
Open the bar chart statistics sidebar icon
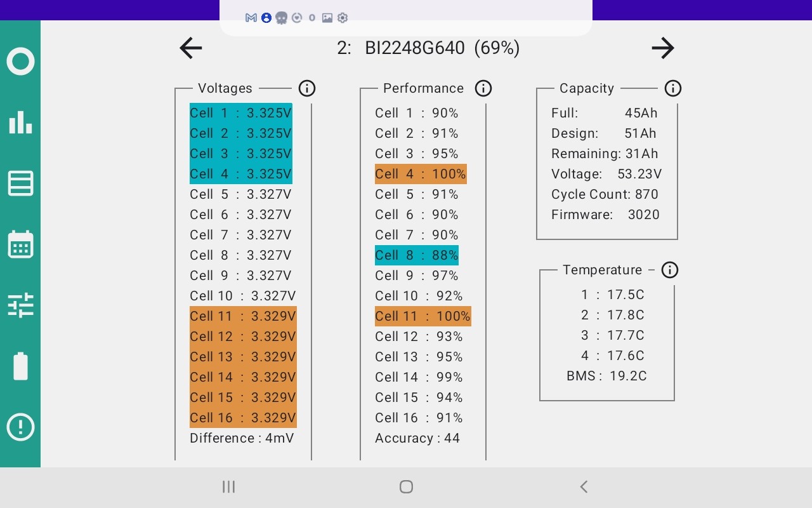20,123
